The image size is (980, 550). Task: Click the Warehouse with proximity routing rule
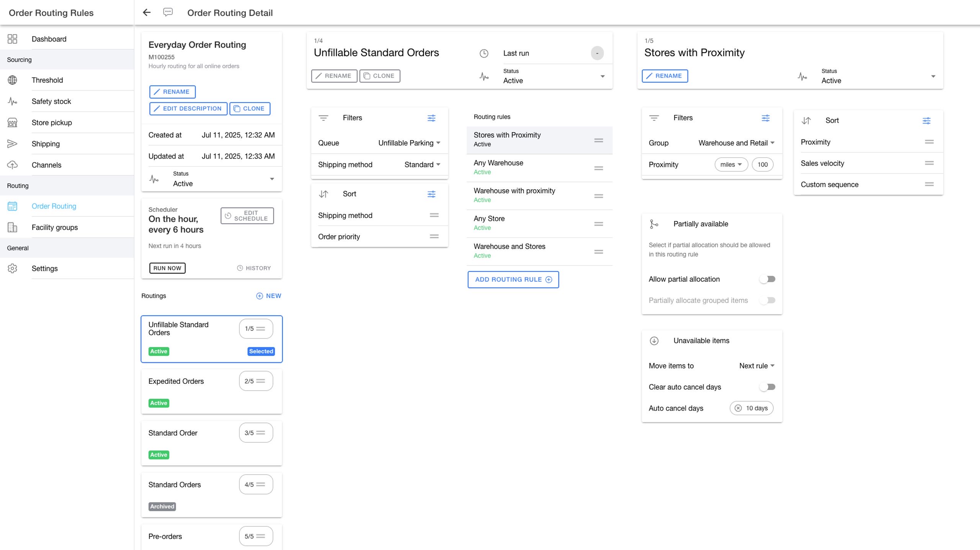coord(539,196)
